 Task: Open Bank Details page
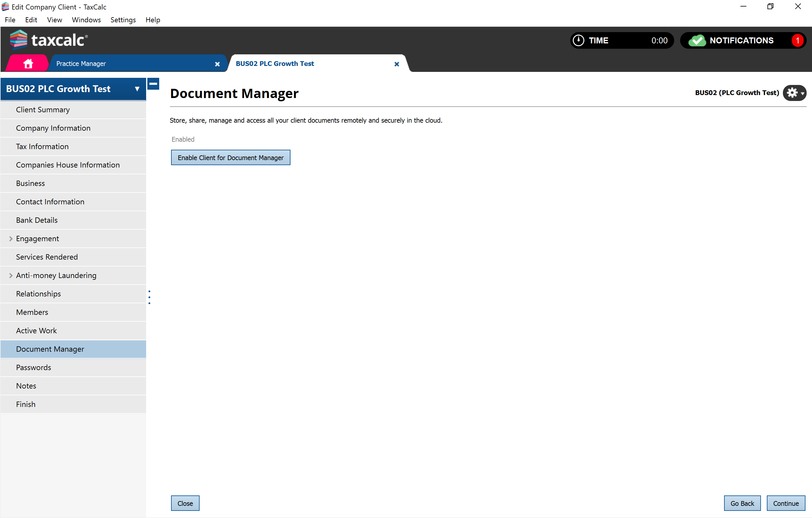(73, 220)
